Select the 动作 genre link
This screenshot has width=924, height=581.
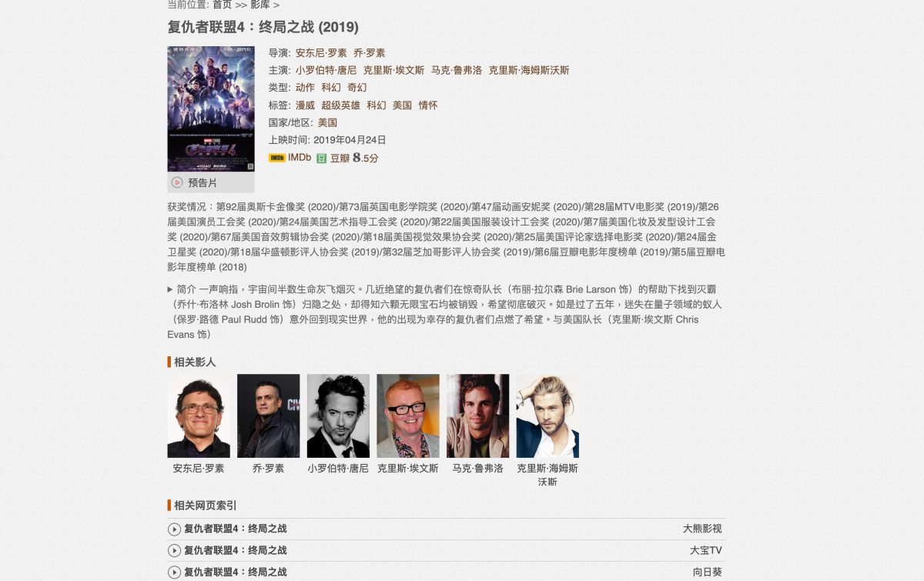pyautogui.click(x=305, y=88)
